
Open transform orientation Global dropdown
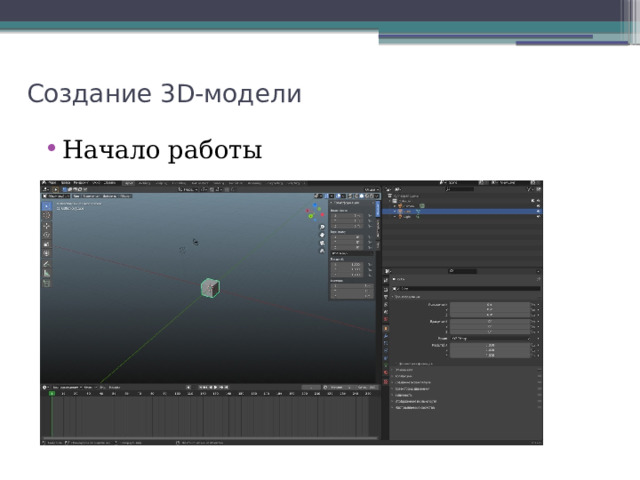(x=189, y=190)
